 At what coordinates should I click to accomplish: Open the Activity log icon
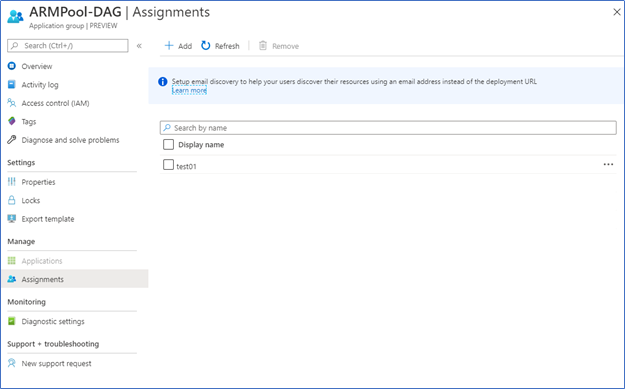12,84
